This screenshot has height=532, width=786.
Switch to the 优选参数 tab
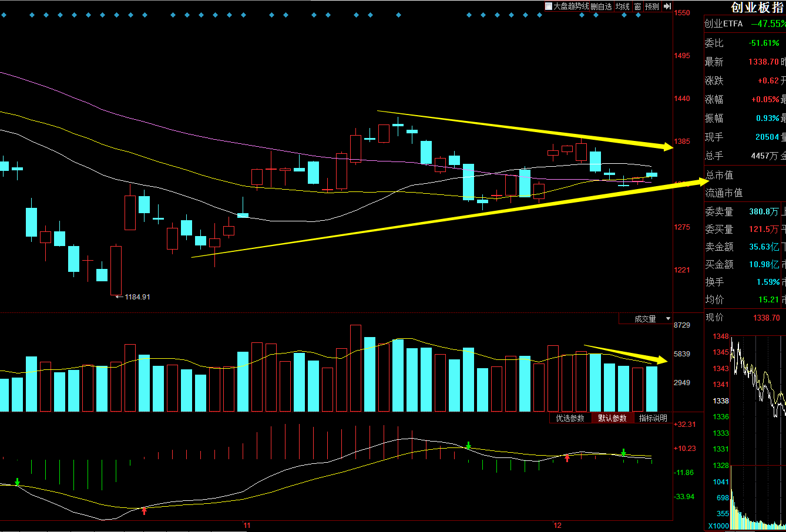pyautogui.click(x=570, y=418)
